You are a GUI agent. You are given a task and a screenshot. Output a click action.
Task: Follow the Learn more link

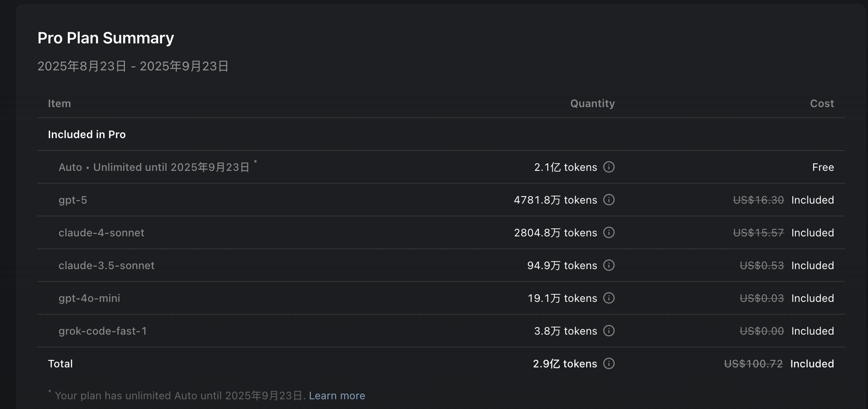337,396
